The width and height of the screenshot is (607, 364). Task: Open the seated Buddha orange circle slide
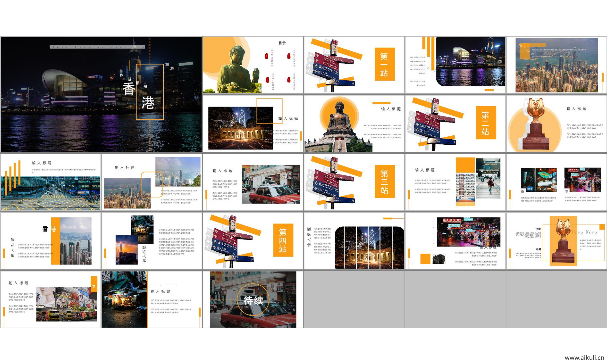point(354,124)
